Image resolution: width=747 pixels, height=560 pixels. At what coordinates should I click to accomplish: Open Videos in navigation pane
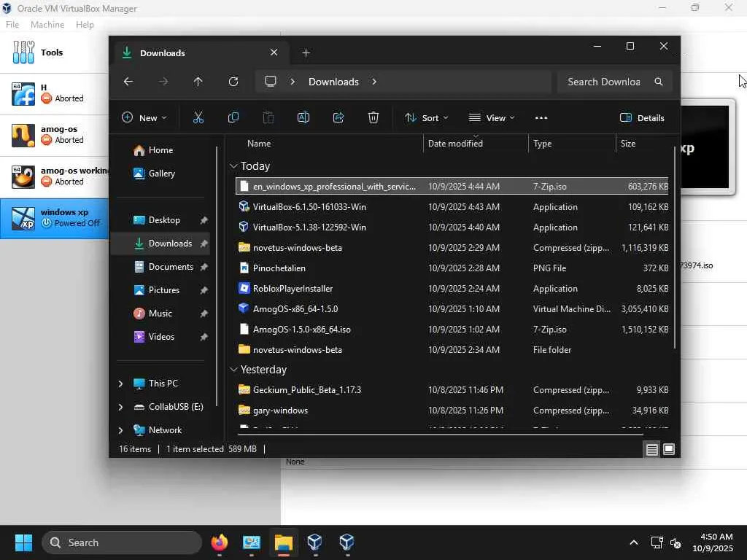(x=160, y=337)
